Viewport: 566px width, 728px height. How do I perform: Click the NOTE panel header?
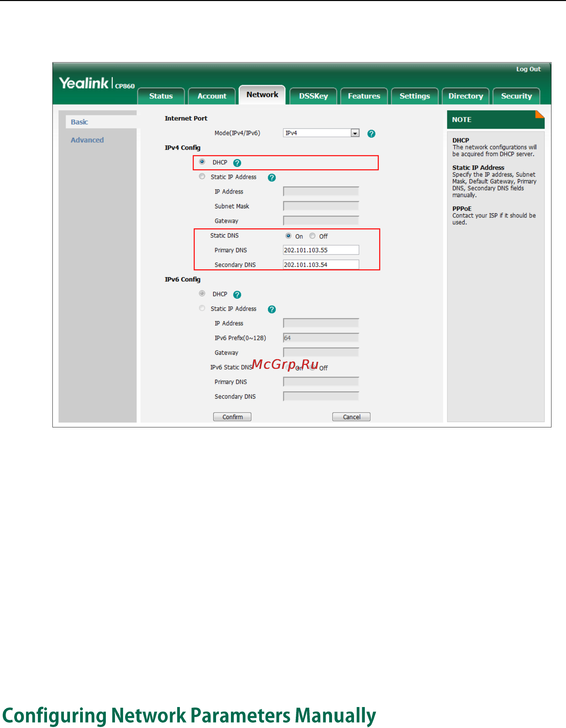[x=496, y=120]
